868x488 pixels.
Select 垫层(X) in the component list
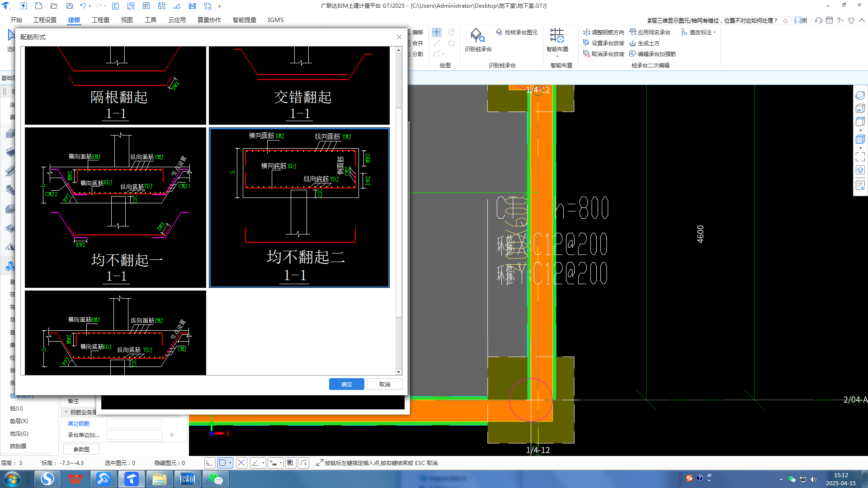(x=19, y=421)
